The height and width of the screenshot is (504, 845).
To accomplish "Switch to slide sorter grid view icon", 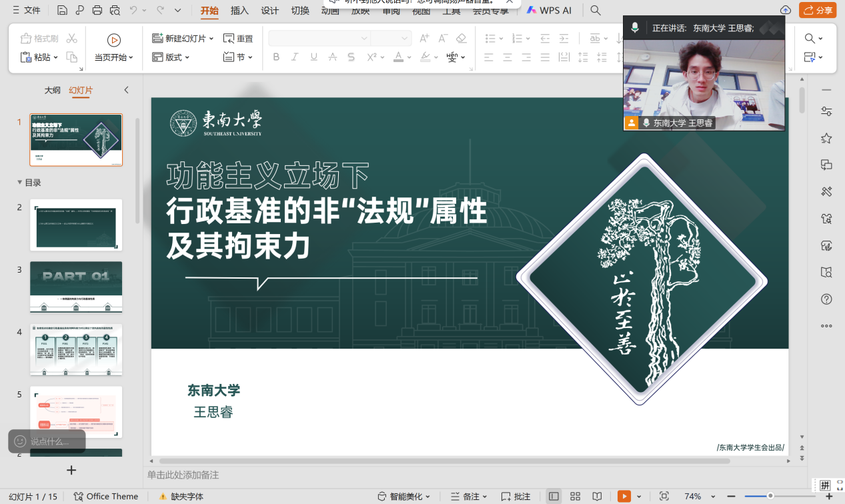I will click(x=575, y=496).
